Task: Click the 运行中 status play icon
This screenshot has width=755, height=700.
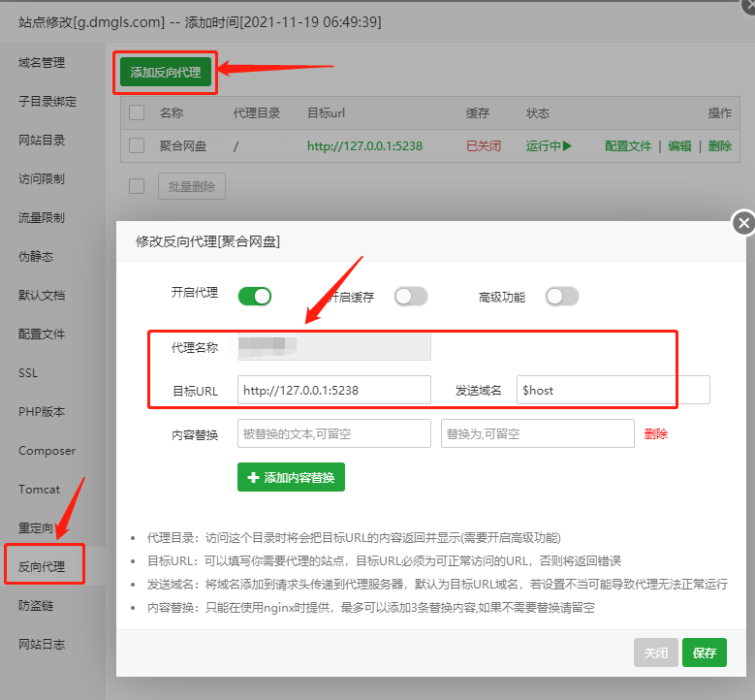Action: click(567, 146)
